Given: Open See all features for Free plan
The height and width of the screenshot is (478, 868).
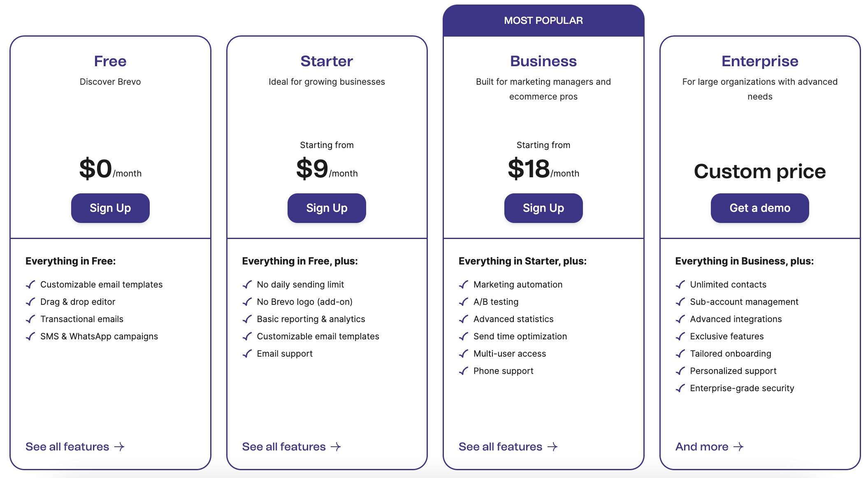Looking at the screenshot, I should click(67, 447).
